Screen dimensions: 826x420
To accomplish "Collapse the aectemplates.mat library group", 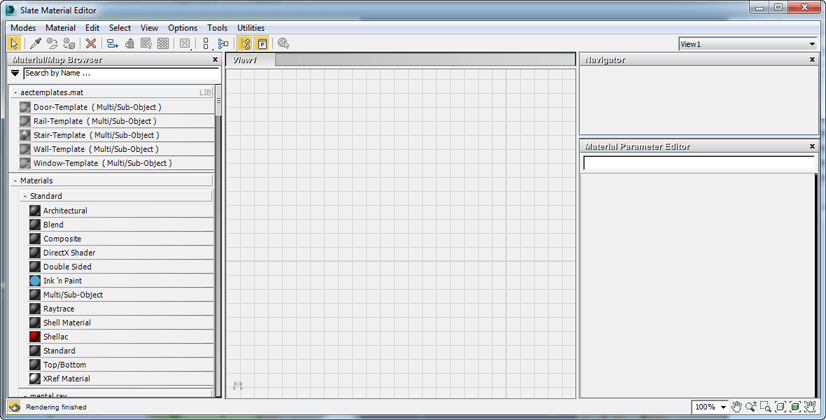I will coord(15,92).
